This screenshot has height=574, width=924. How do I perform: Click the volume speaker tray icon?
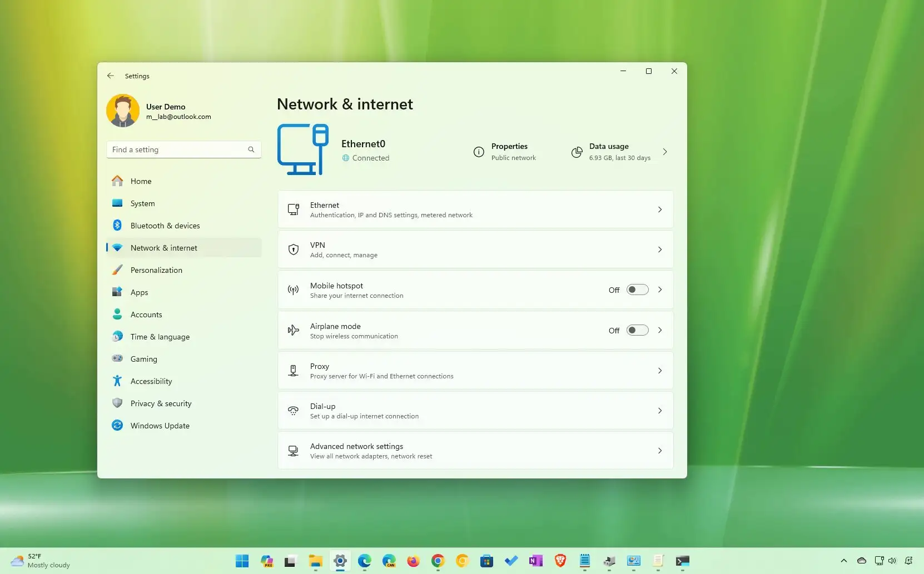[x=892, y=561]
